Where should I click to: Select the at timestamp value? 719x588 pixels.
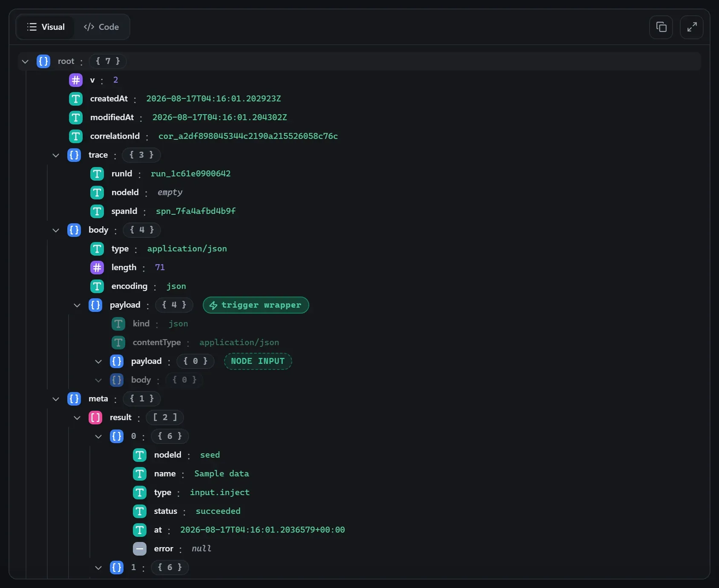(x=262, y=530)
